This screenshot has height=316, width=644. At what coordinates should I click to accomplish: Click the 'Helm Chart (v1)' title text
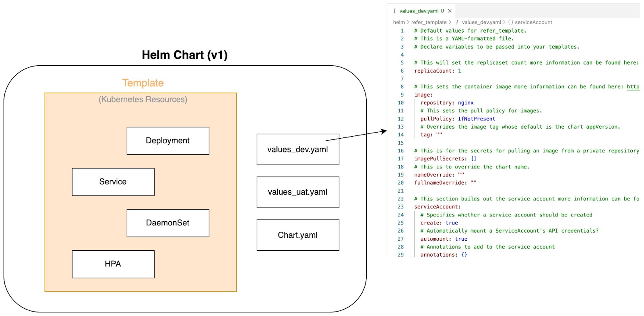[x=185, y=55]
